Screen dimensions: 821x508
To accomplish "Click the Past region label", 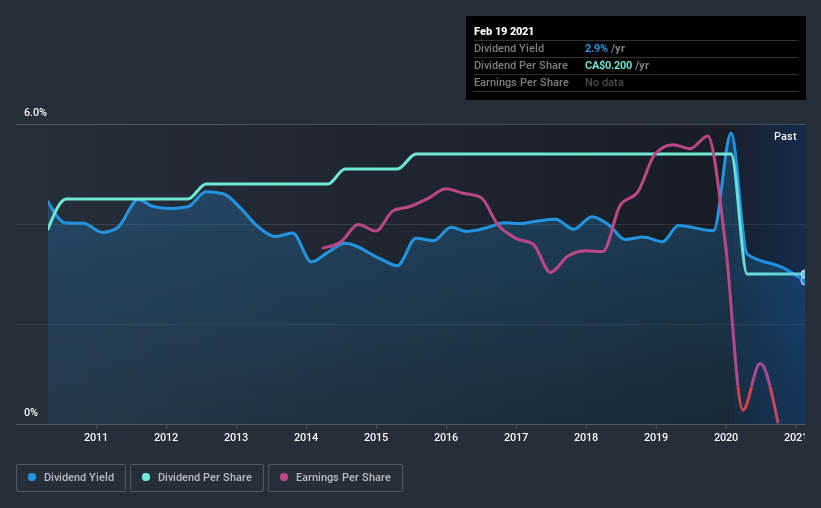I will (x=785, y=136).
